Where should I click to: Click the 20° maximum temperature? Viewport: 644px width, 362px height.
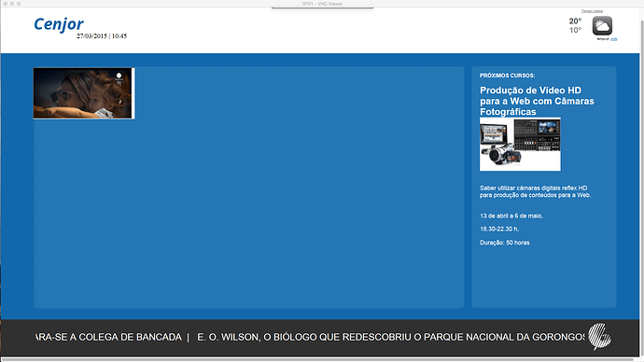[x=575, y=21]
